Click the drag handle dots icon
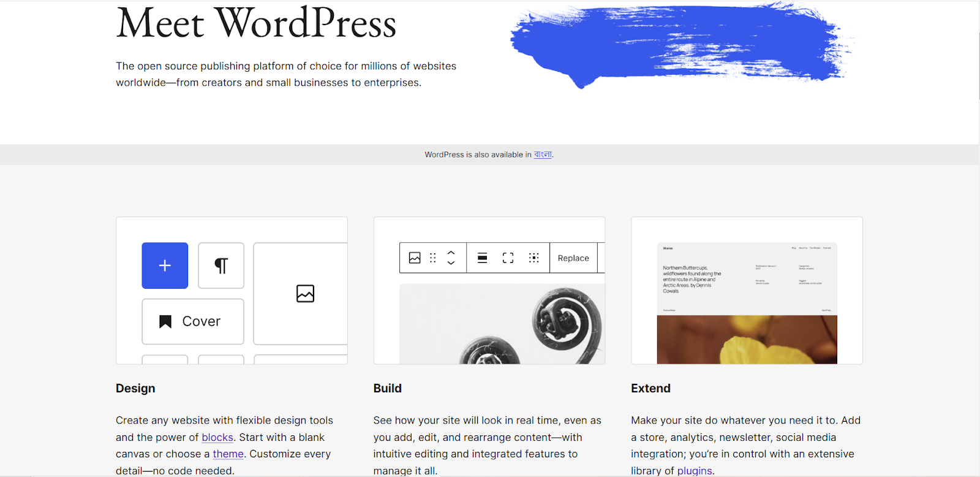 click(433, 258)
